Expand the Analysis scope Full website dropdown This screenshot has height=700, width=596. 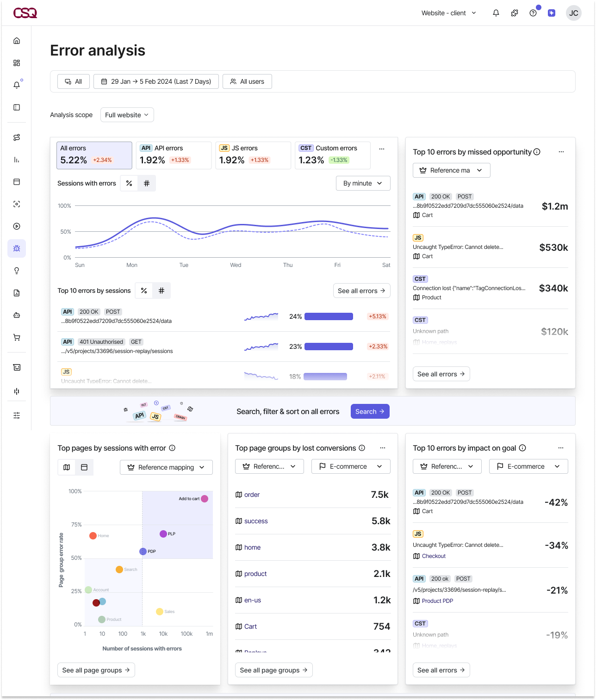pyautogui.click(x=127, y=115)
